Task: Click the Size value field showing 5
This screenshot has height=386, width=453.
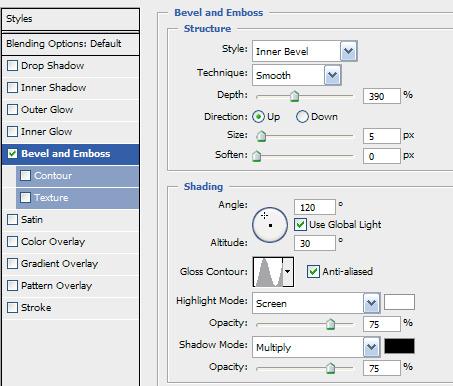Action: coord(382,136)
